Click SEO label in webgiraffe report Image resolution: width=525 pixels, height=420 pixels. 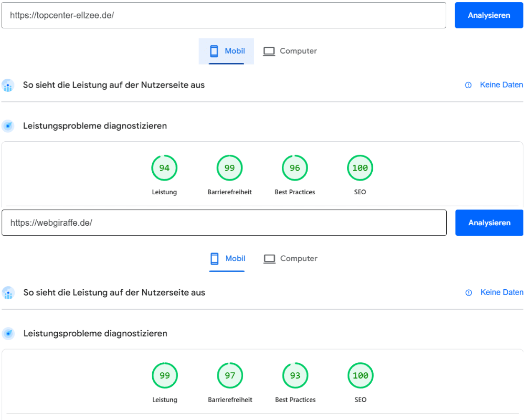tap(360, 400)
